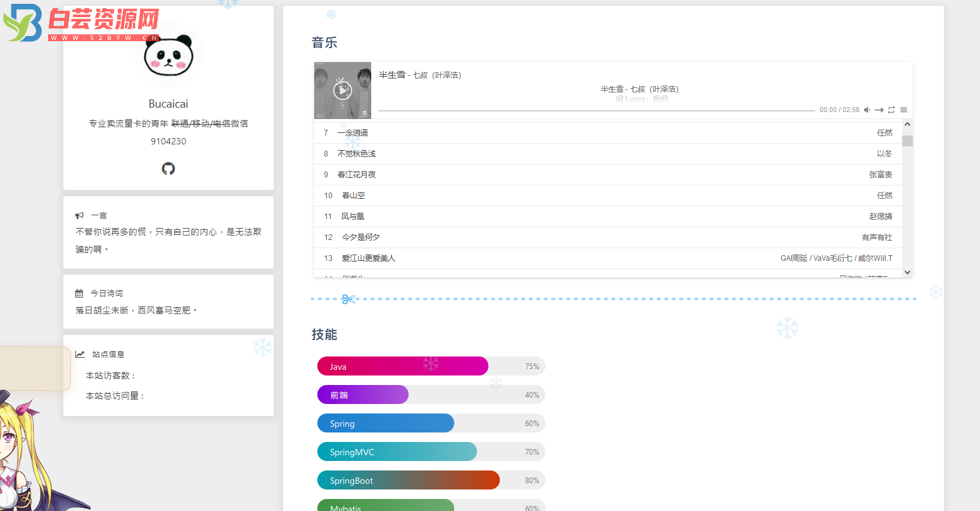Click the 白芸资源网 site logo
Screen dimensions: 980x511
[x=81, y=23]
